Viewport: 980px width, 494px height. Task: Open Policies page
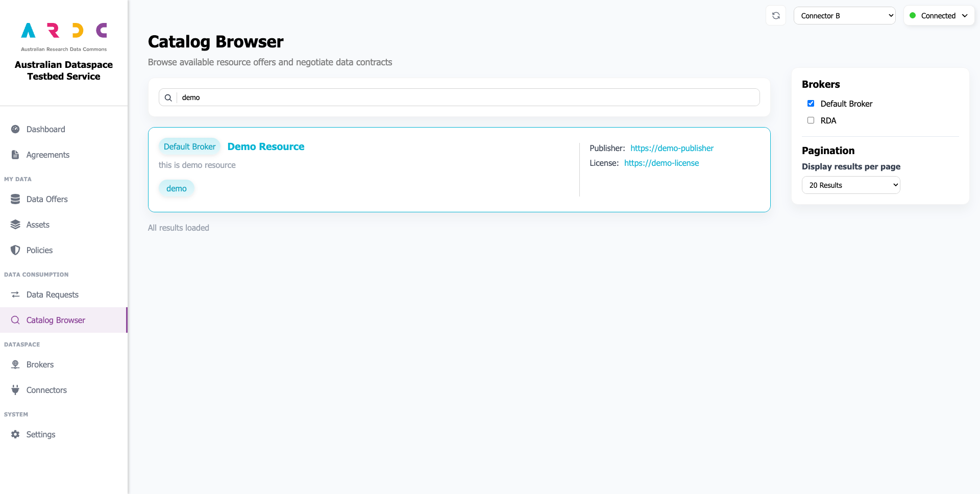64,250
